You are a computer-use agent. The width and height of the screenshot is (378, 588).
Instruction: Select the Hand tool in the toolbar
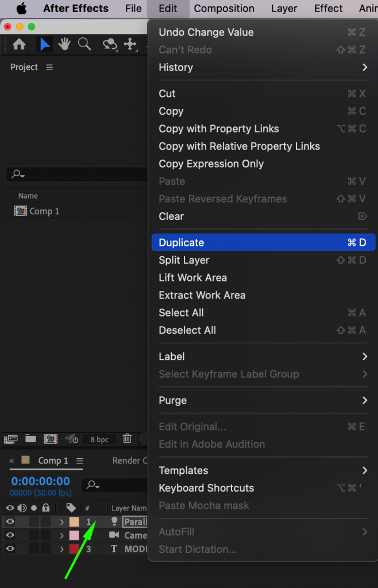tap(64, 44)
